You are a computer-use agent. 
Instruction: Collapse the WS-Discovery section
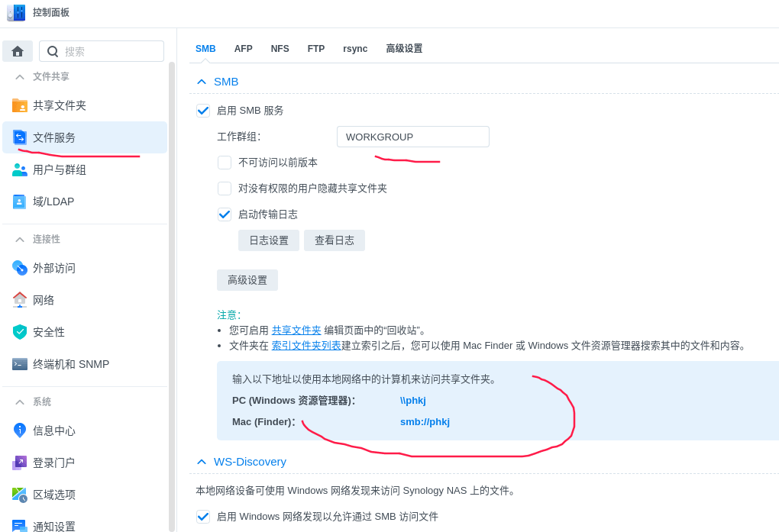pyautogui.click(x=202, y=462)
